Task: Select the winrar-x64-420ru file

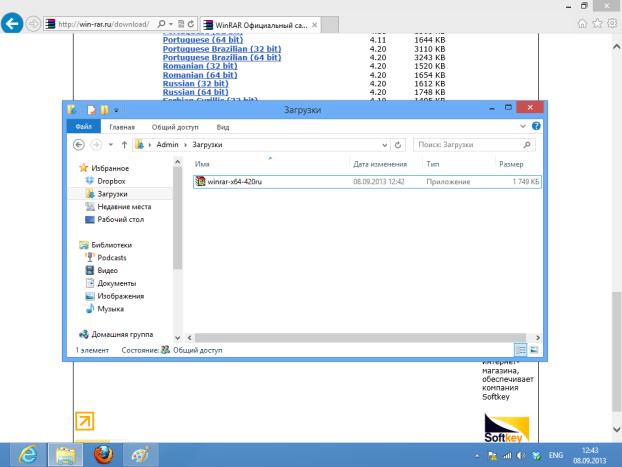Action: 367,182
